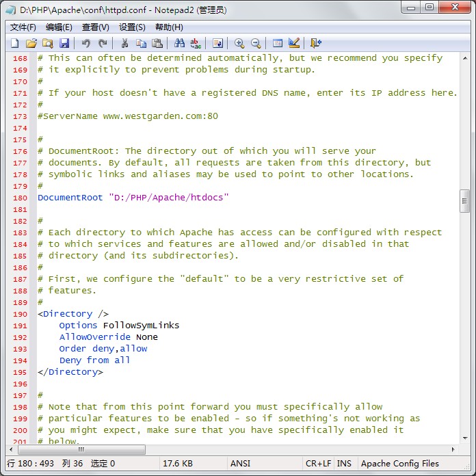Click the 行 180 : 493 line status
This screenshot has height=476, width=476.
point(30,464)
